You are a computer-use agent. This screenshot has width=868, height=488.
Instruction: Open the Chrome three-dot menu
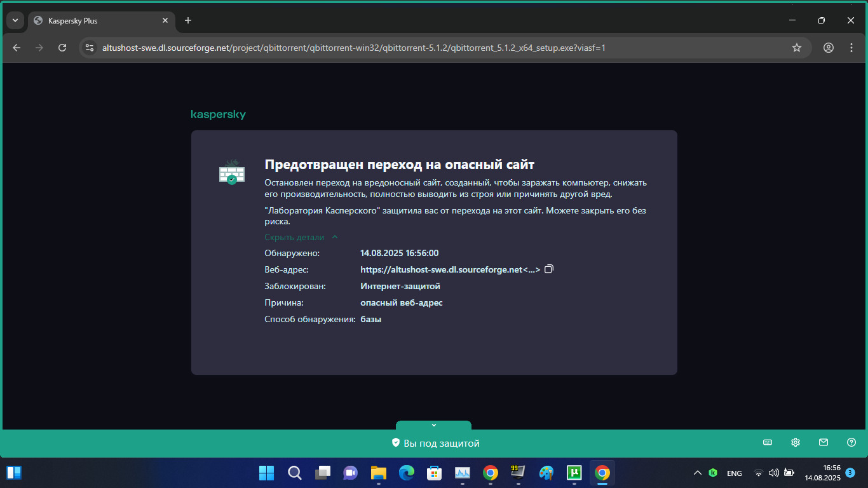coord(851,48)
